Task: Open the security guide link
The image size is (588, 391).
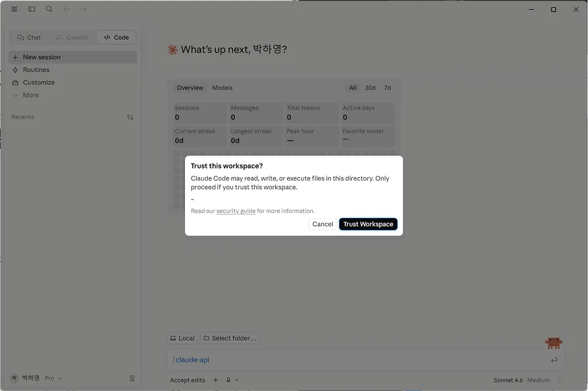Action: click(236, 211)
